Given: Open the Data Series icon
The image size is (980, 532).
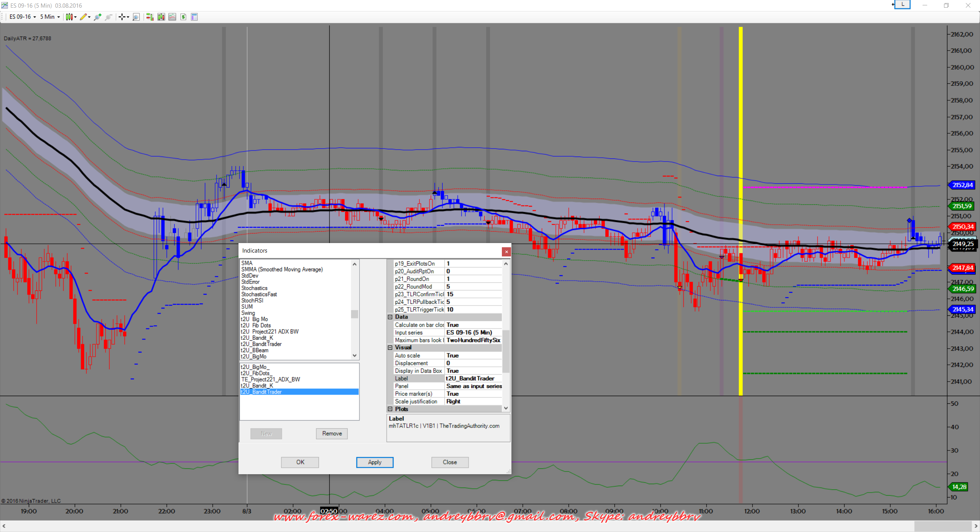Looking at the screenshot, I should point(161,17).
